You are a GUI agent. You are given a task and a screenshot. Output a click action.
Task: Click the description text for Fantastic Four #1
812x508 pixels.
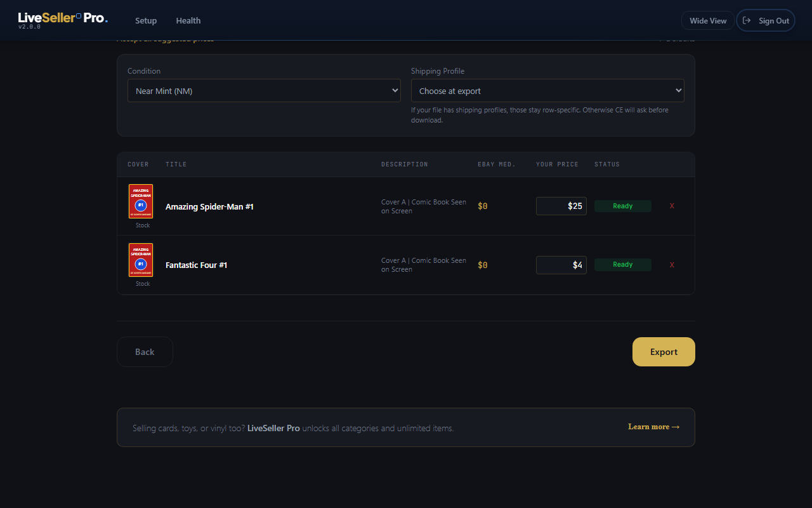click(x=424, y=265)
